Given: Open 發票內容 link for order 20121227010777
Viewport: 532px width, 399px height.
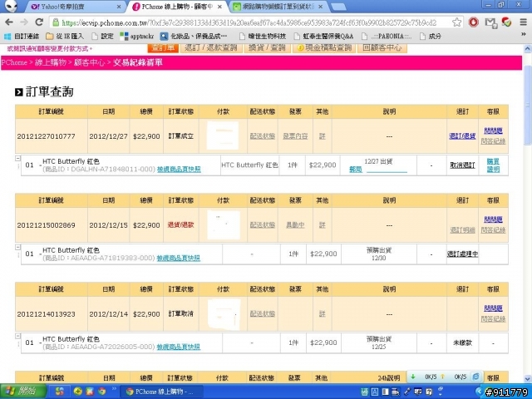Looking at the screenshot, I should (x=295, y=136).
